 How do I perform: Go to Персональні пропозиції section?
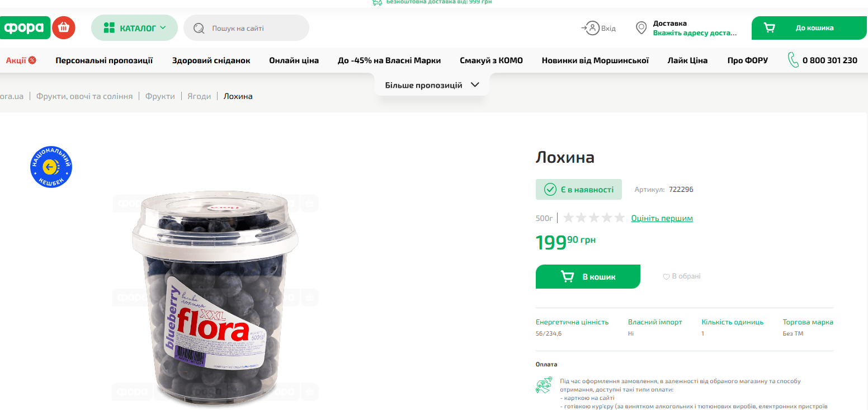point(104,60)
